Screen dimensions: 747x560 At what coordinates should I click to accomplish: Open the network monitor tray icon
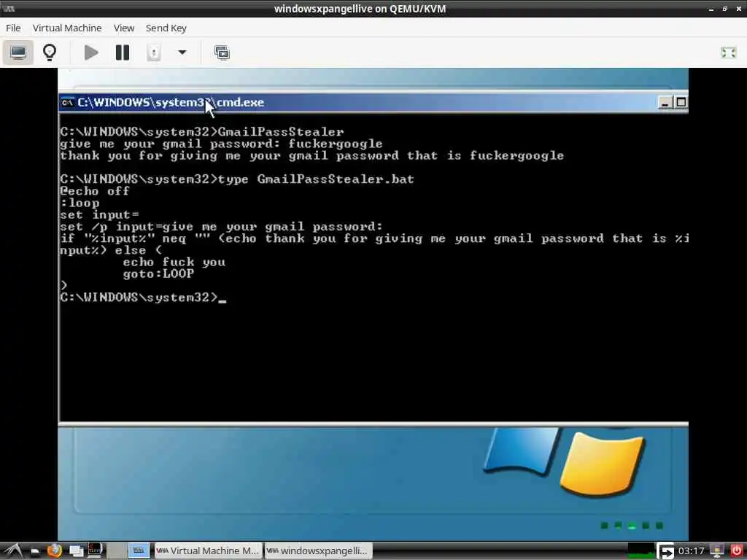pos(717,551)
